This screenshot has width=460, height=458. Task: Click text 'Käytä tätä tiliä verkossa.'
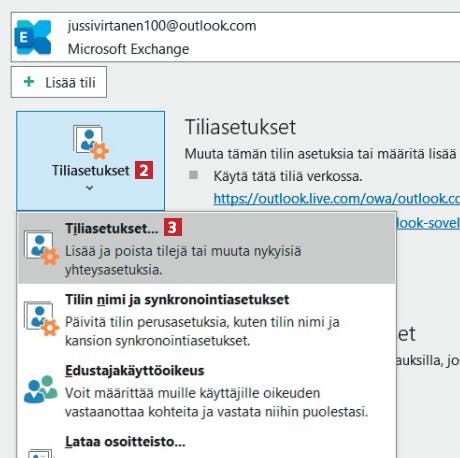pyautogui.click(x=288, y=176)
